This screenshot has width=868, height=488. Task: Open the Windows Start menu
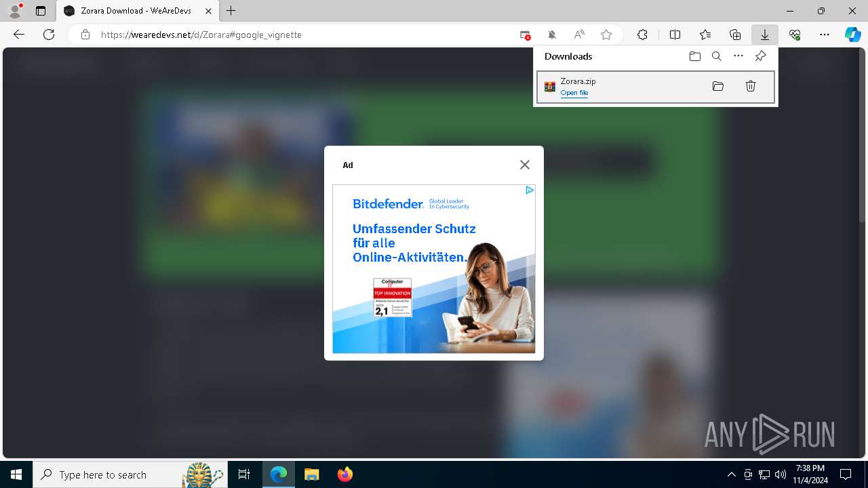coord(16,474)
